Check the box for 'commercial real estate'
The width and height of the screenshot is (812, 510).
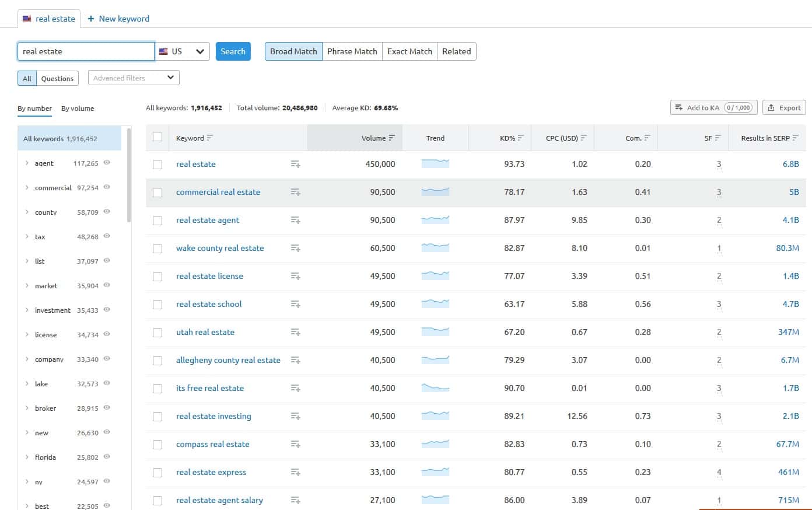(157, 192)
